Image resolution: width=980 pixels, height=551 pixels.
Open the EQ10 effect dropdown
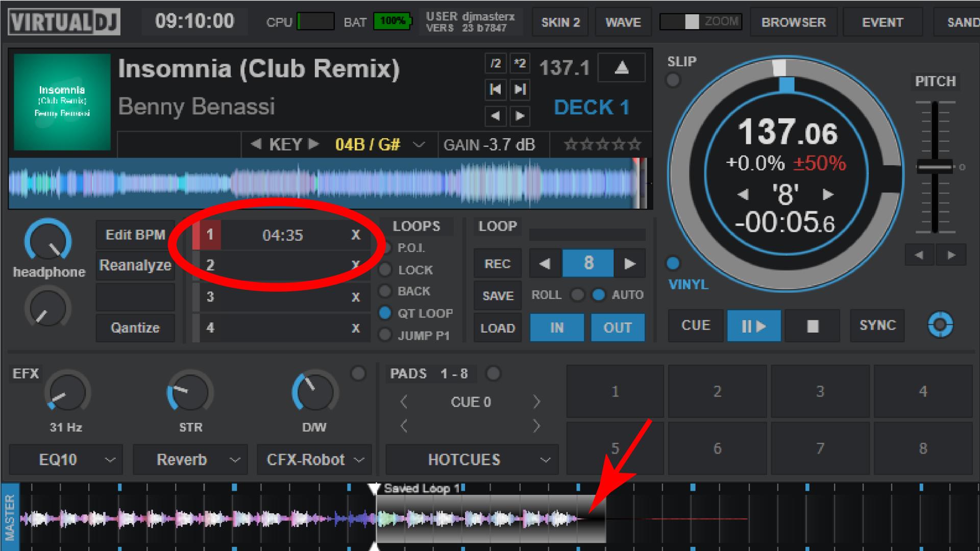(x=66, y=459)
